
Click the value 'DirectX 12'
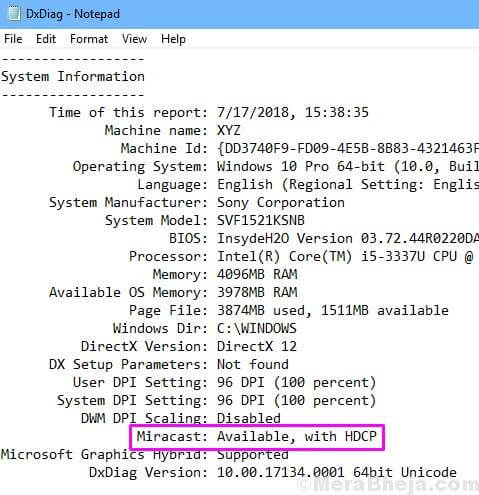tap(257, 347)
